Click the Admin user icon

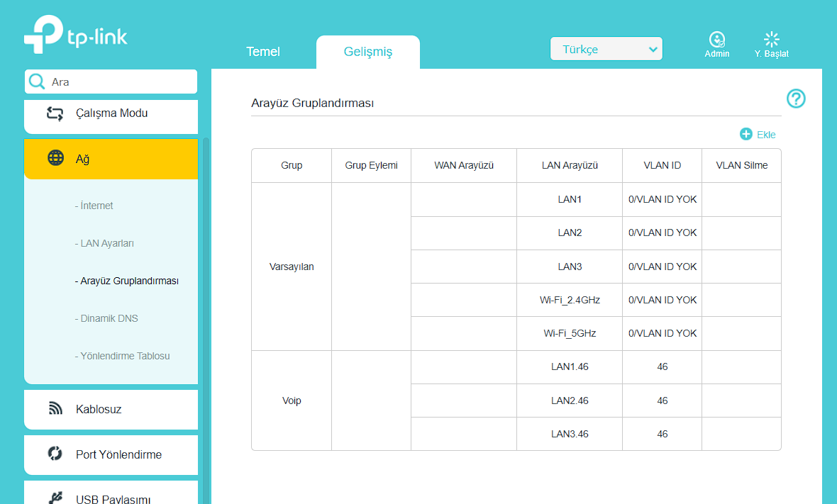(x=717, y=39)
